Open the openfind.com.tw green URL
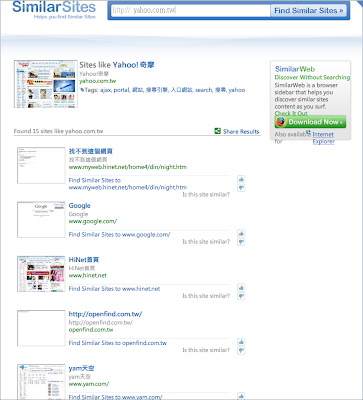Viewport: 363px width, 400px height. (x=91, y=330)
